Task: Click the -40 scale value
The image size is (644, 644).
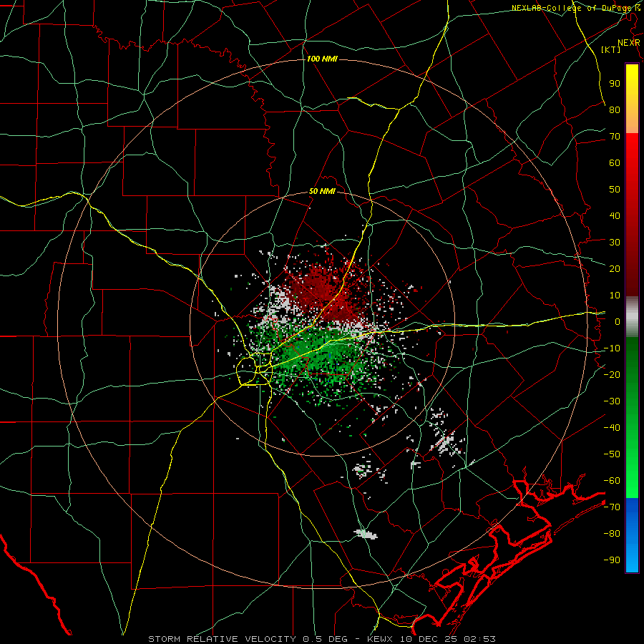Action: (x=612, y=428)
